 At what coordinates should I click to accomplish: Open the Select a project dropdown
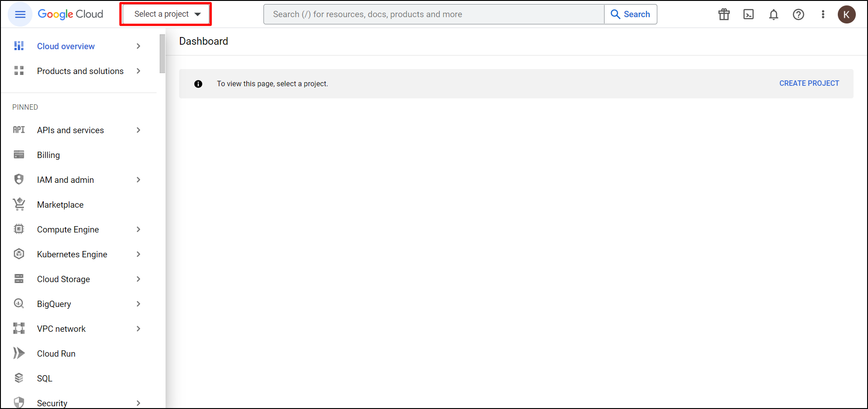165,14
